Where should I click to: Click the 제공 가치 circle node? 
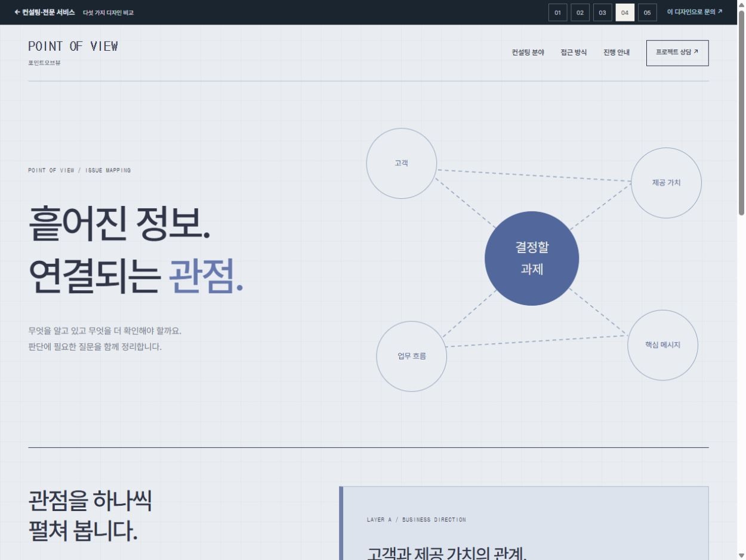[666, 183]
